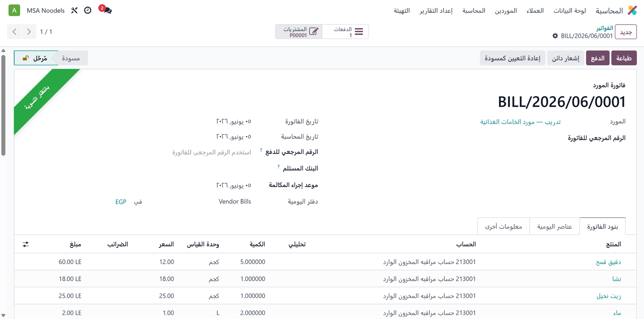Click the New button
Image resolution: width=644 pixels, height=319 pixels.
click(626, 32)
